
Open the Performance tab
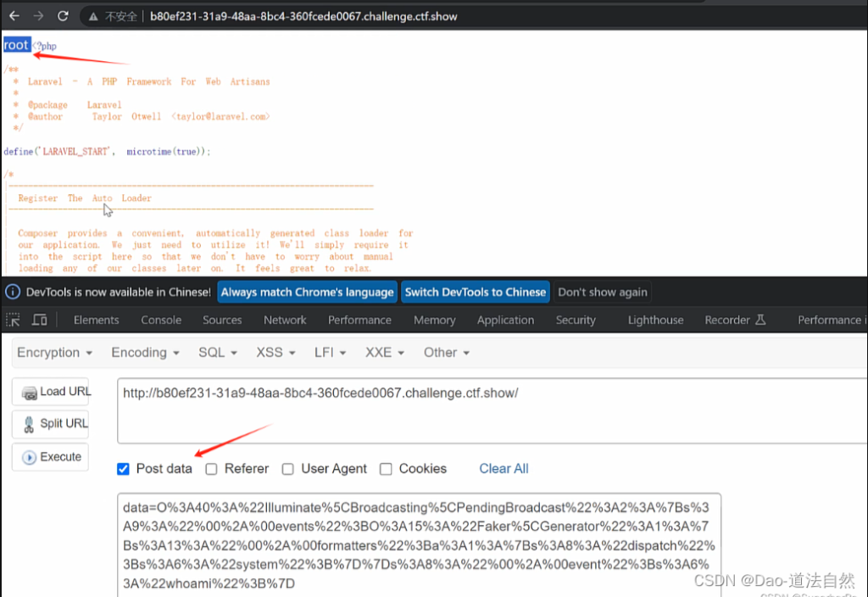pyautogui.click(x=359, y=320)
